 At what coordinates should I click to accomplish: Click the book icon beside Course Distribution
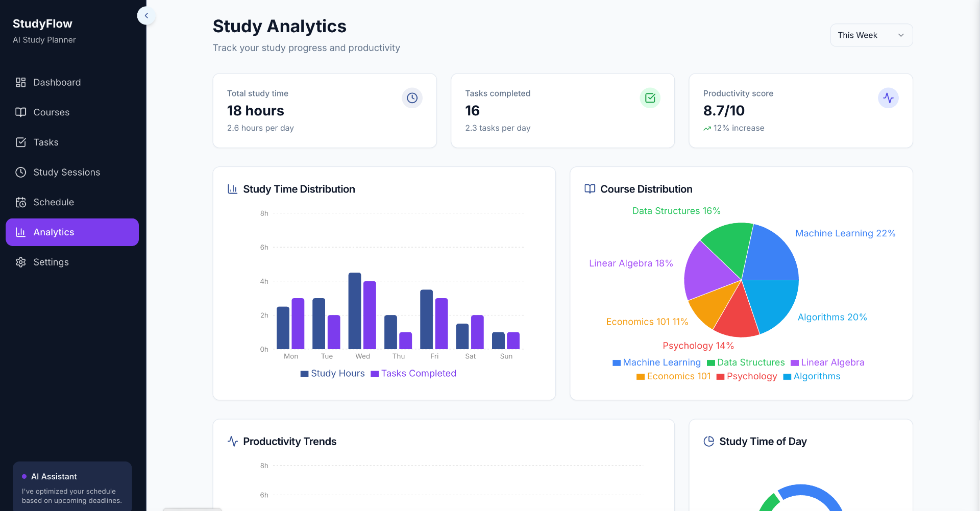pos(590,189)
